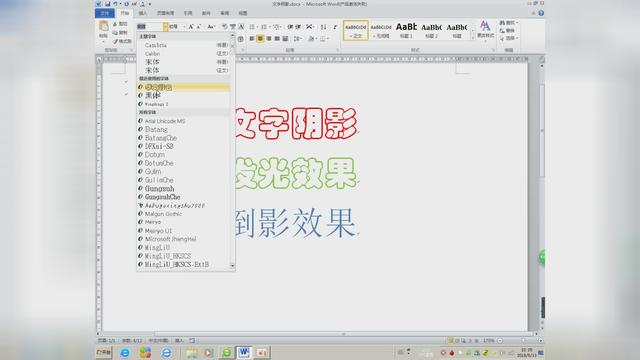Click the Sort icon in paragraph group
Viewport: 640px width, 360px height.
pyautogui.click(x=323, y=27)
